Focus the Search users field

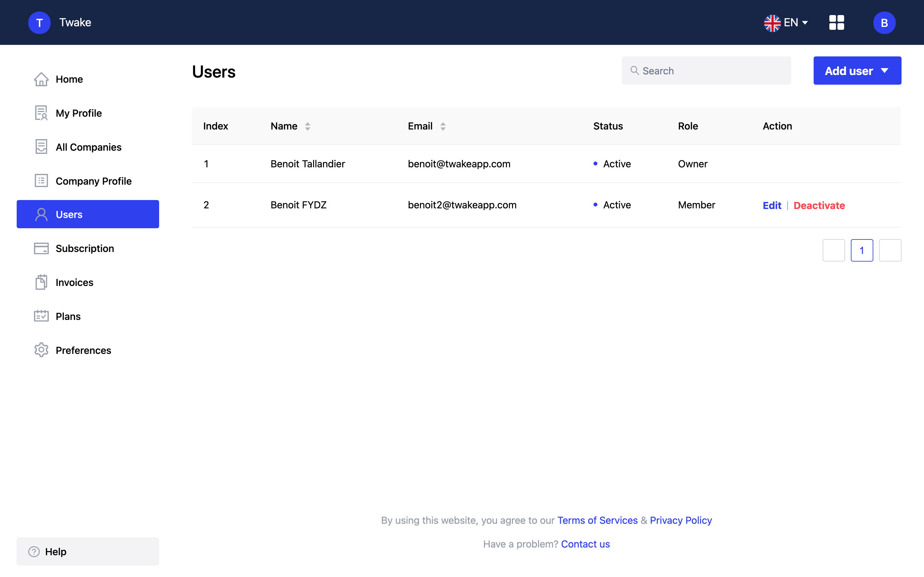tap(706, 71)
